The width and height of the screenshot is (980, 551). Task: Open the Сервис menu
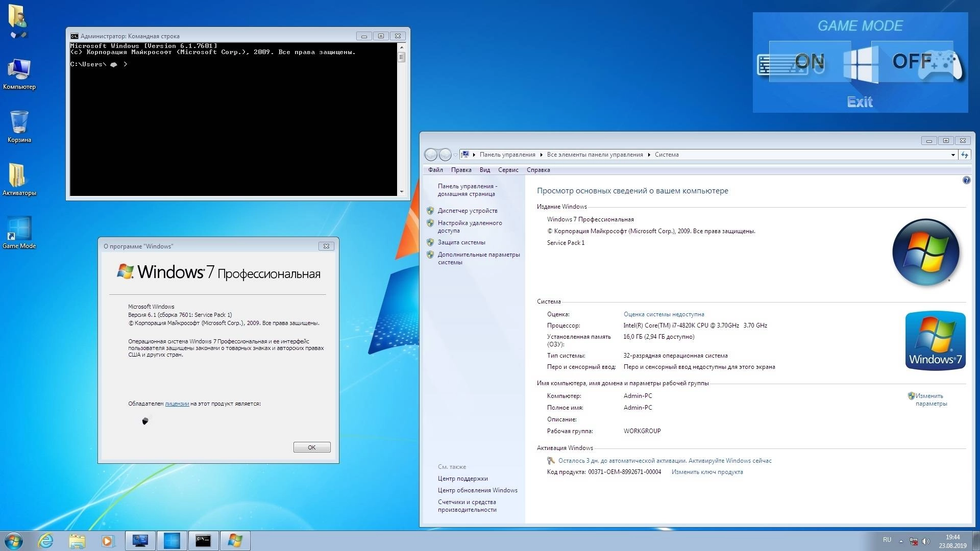coord(508,170)
